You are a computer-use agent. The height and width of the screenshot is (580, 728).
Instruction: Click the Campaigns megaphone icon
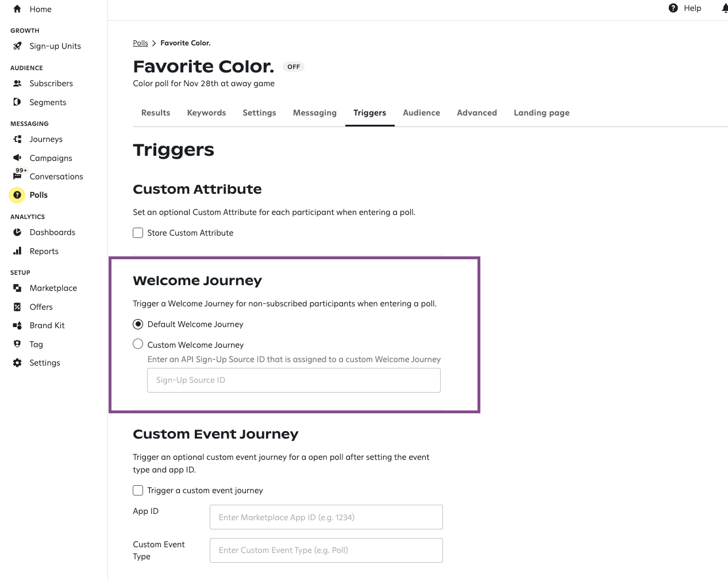click(17, 158)
